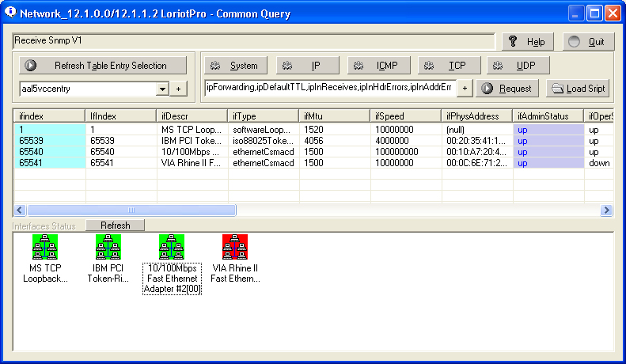This screenshot has width=626, height=364.
Task: Click the MS TCP Loopback interface icon
Action: tap(44, 247)
